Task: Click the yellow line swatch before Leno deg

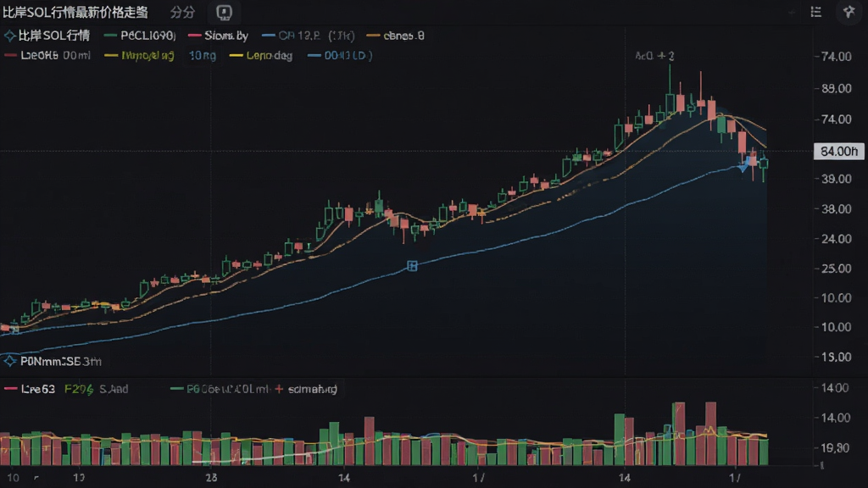Action: coord(236,55)
